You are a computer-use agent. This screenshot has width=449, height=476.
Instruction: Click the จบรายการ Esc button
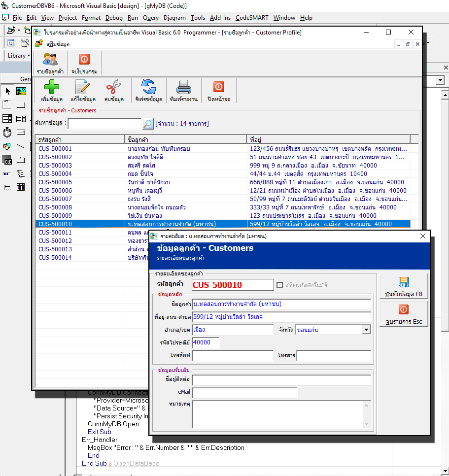(x=404, y=313)
